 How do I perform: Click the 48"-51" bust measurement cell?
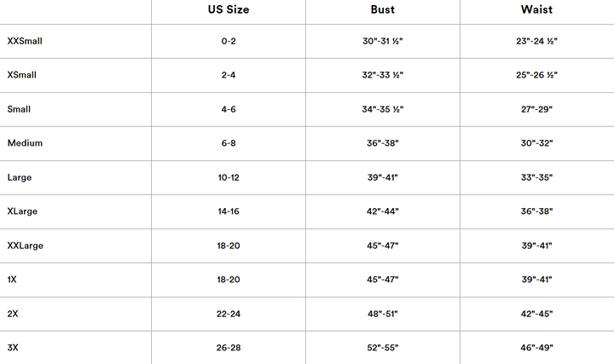coord(383,314)
